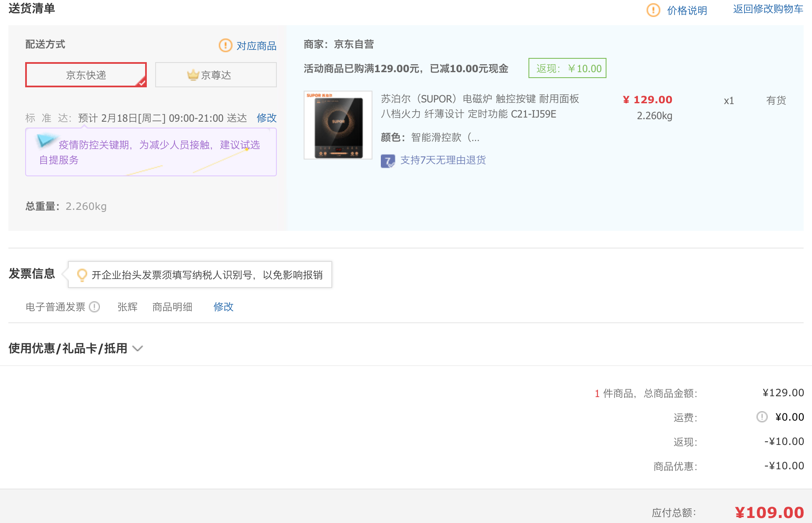Open the 苏泊尔 电磁炉 product title
This screenshot has width=812, height=523.
tap(480, 106)
